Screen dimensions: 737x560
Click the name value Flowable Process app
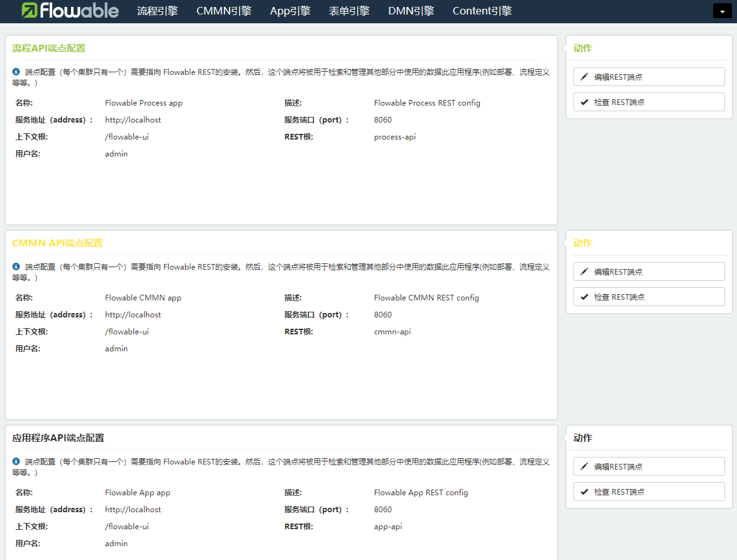[x=144, y=103]
